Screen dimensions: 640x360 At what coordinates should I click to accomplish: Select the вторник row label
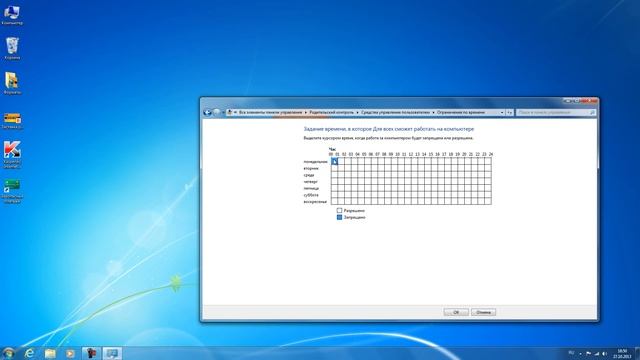pos(311,168)
